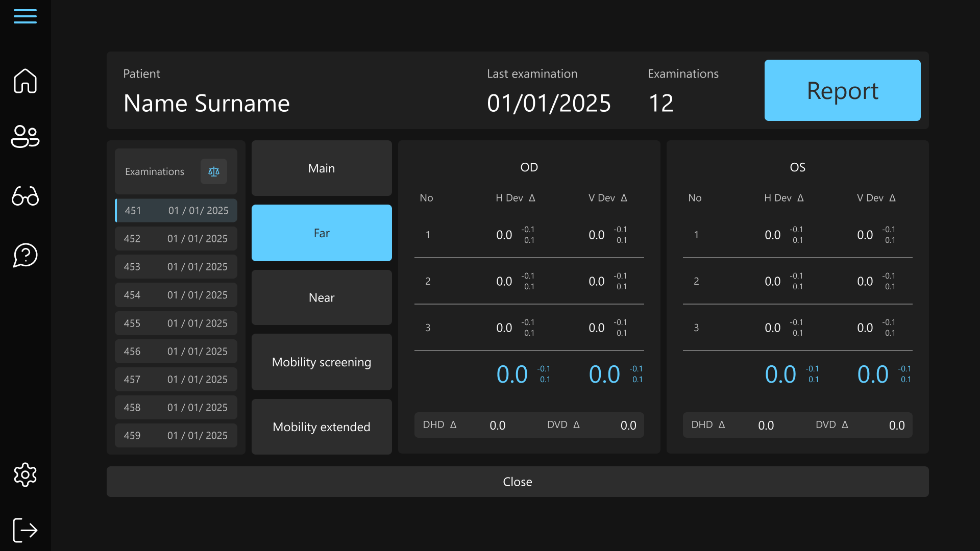Open the glasses examination icon
Viewport: 980px width, 551px height.
[x=25, y=196]
